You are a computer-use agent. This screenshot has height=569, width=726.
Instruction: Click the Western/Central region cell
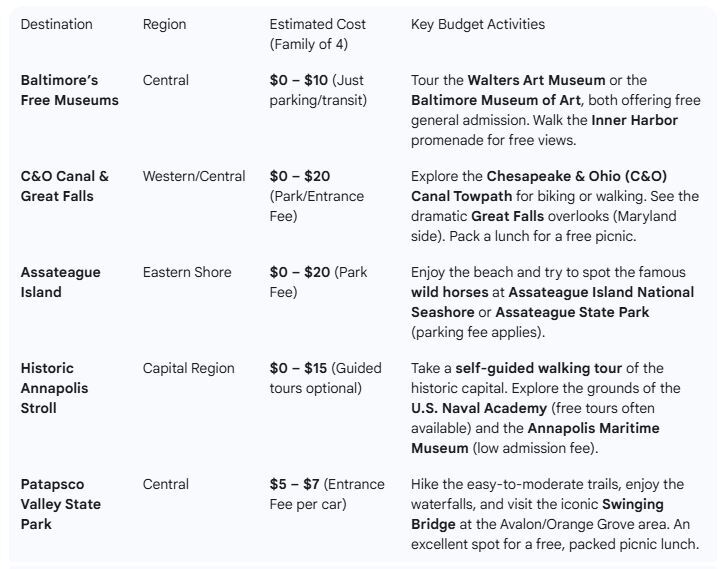pyautogui.click(x=194, y=176)
